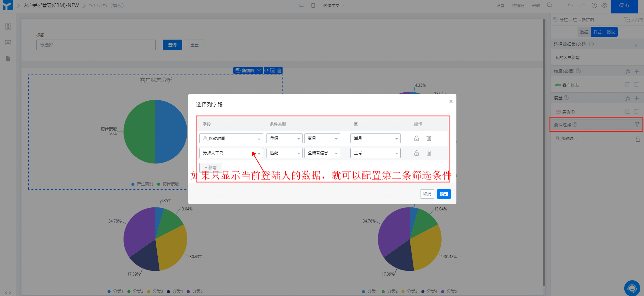
Task: Click the 条件过滤 filter funnel icon
Action: pyautogui.click(x=637, y=125)
